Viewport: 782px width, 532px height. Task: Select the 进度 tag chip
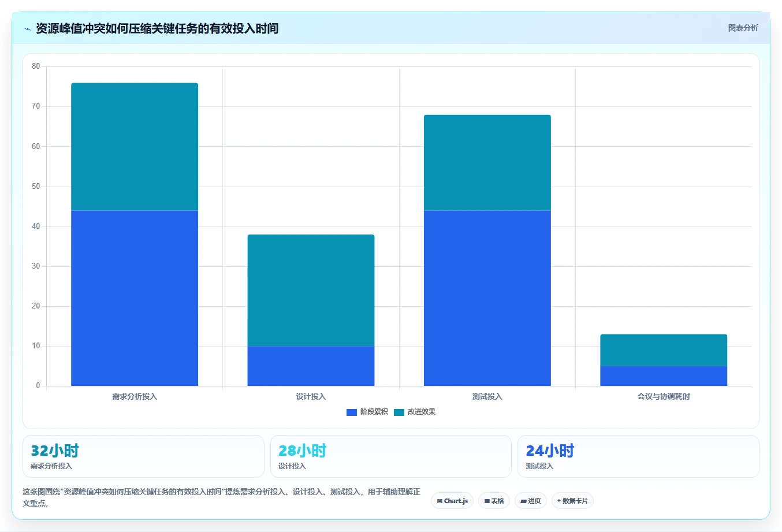(x=531, y=501)
